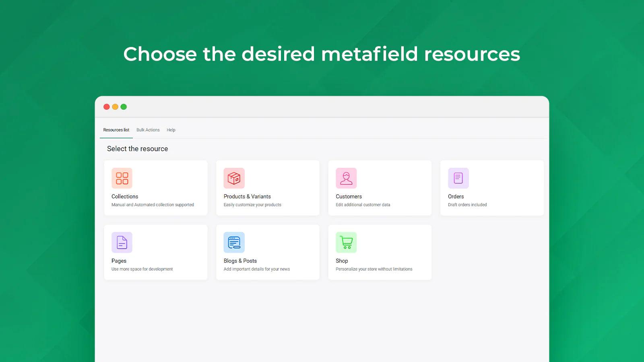Click the green zoom traffic light
Viewport: 644px width, 362px height.
point(124,107)
